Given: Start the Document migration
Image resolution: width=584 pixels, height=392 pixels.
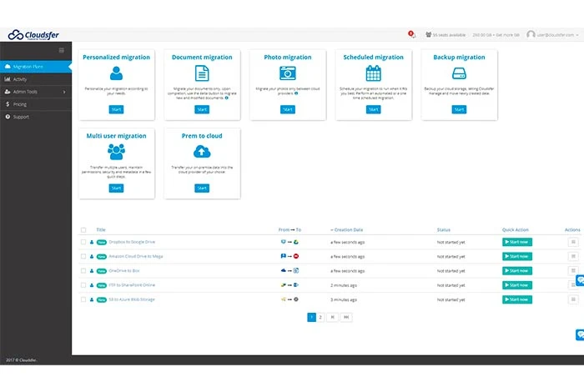Looking at the screenshot, I should [202, 109].
